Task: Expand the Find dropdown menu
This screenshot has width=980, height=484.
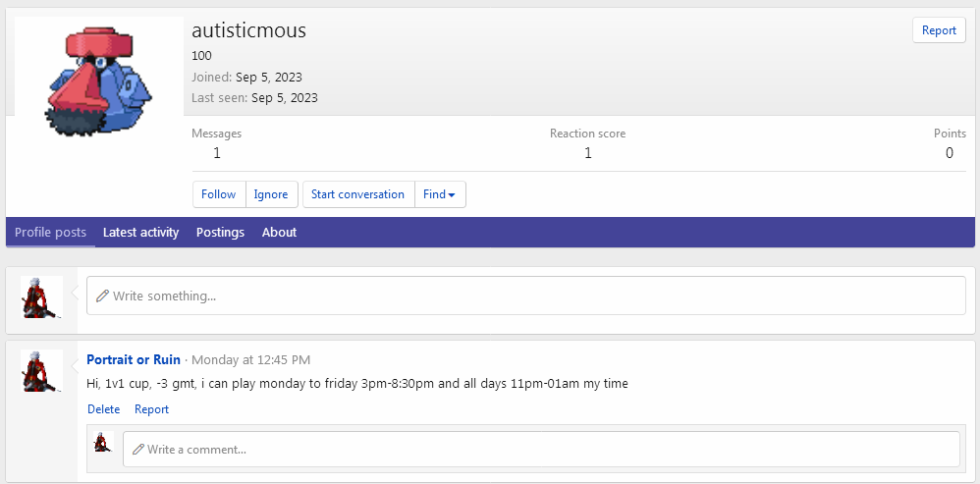Action: click(439, 194)
